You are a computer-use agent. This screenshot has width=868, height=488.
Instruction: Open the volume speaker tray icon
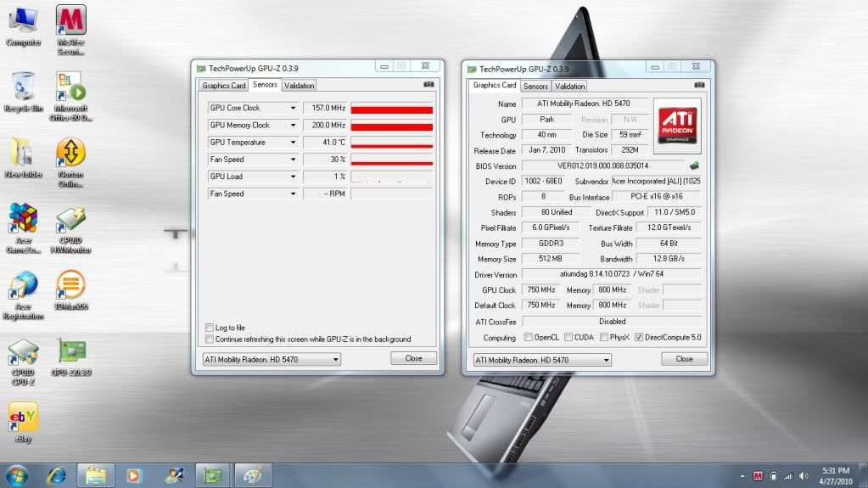coord(804,476)
